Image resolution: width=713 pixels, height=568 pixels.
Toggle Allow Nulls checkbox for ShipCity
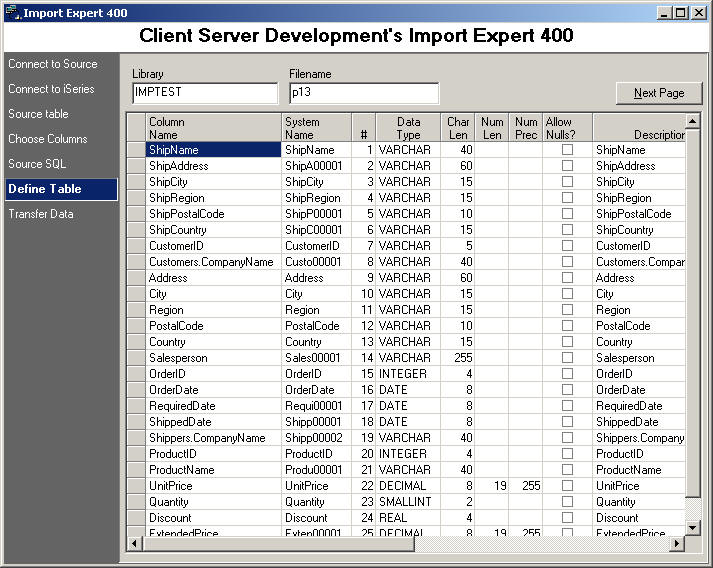tap(567, 181)
